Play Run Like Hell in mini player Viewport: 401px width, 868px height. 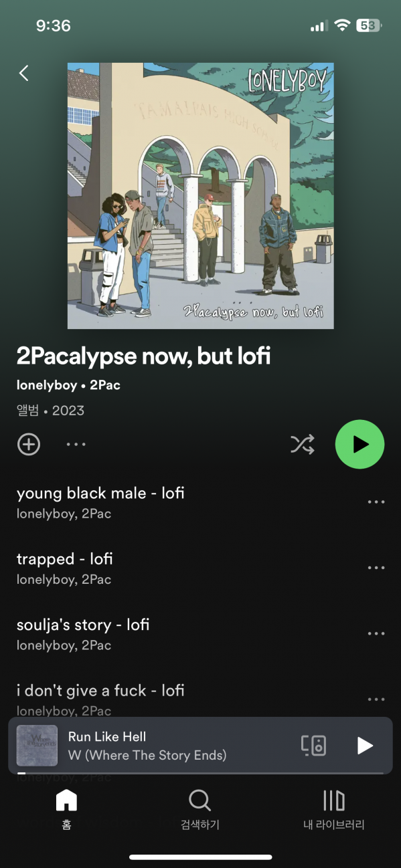[365, 746]
